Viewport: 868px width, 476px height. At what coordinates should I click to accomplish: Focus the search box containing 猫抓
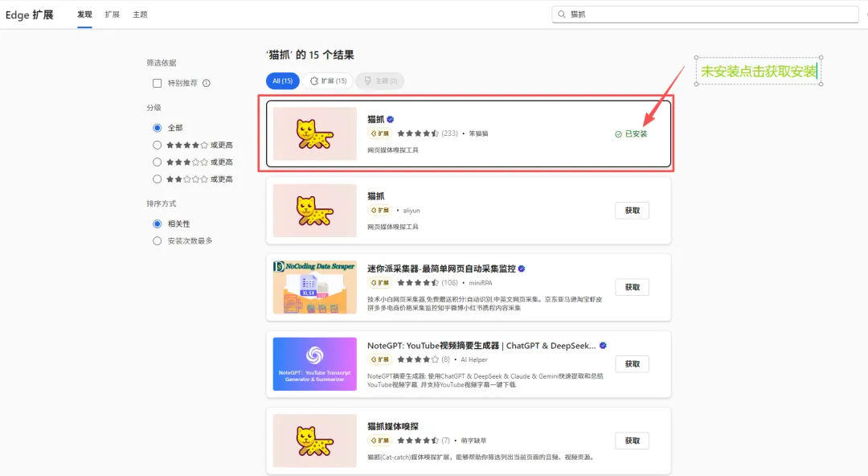pyautogui.click(x=706, y=14)
